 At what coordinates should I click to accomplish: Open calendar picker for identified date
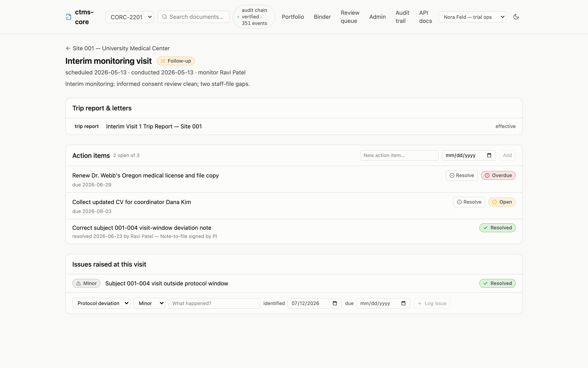[x=335, y=303]
